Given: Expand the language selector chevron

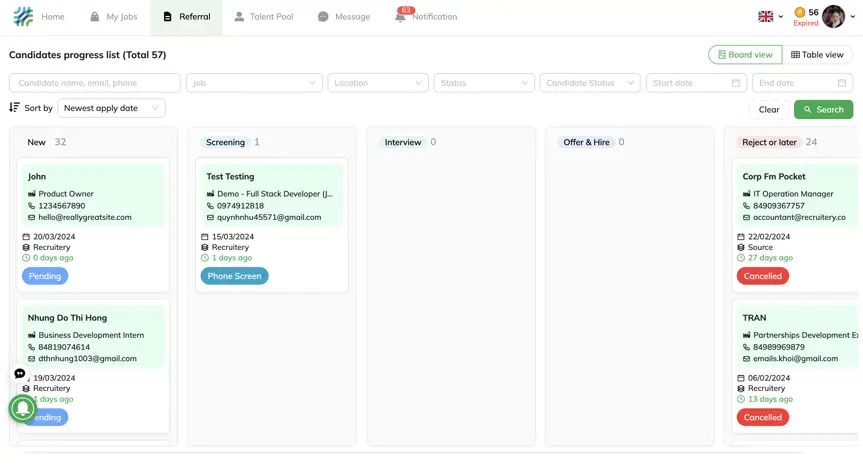Looking at the screenshot, I should click(x=780, y=17).
